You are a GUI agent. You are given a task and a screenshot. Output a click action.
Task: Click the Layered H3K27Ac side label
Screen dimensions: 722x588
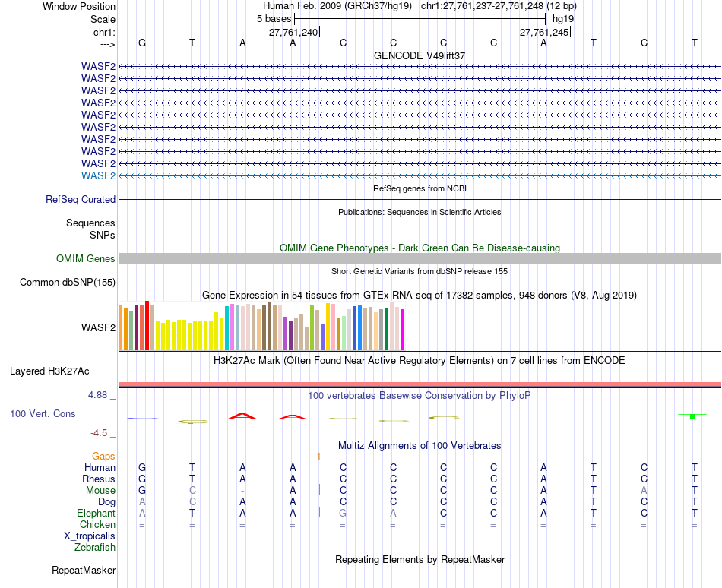coord(49,371)
